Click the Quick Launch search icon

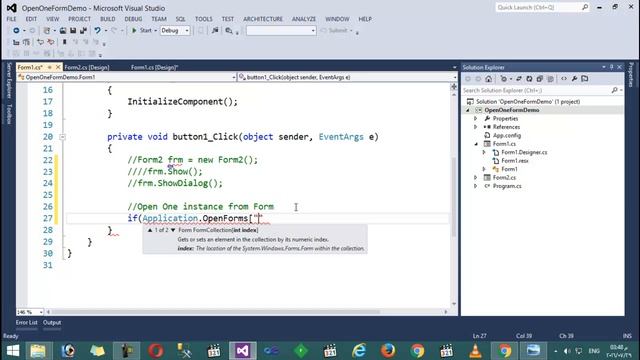pyautogui.click(x=585, y=7)
